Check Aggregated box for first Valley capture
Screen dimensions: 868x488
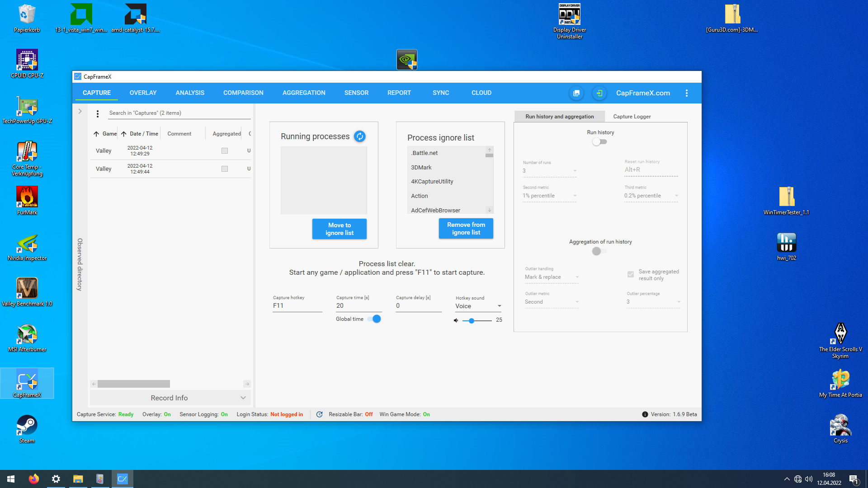click(225, 151)
